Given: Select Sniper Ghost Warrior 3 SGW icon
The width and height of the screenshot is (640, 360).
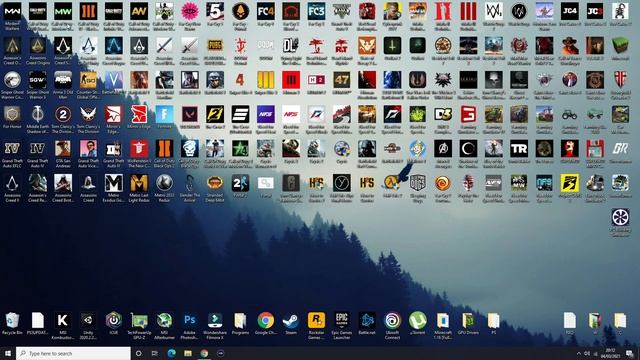Looking at the screenshot, I should coord(38,80).
